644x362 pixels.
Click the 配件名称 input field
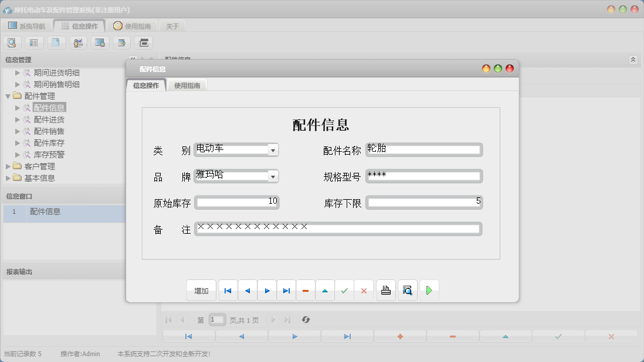click(423, 151)
